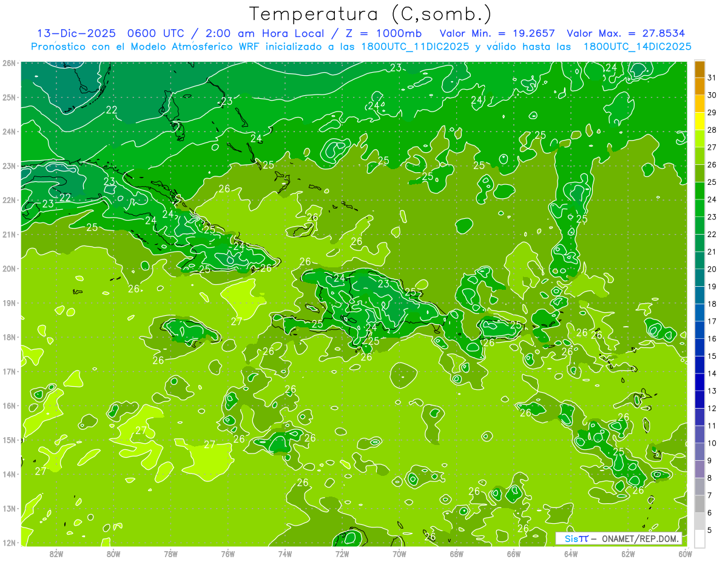Click the "19" label on the color scale
This screenshot has width=728, height=562.
click(x=712, y=286)
